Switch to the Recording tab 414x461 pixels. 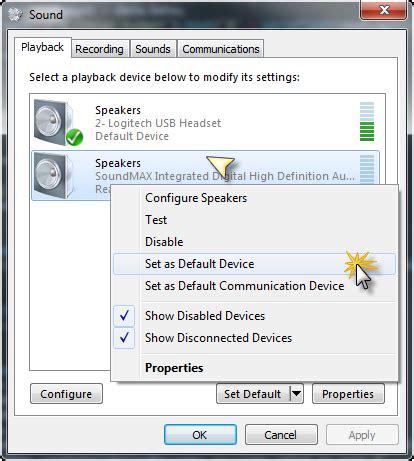point(99,49)
